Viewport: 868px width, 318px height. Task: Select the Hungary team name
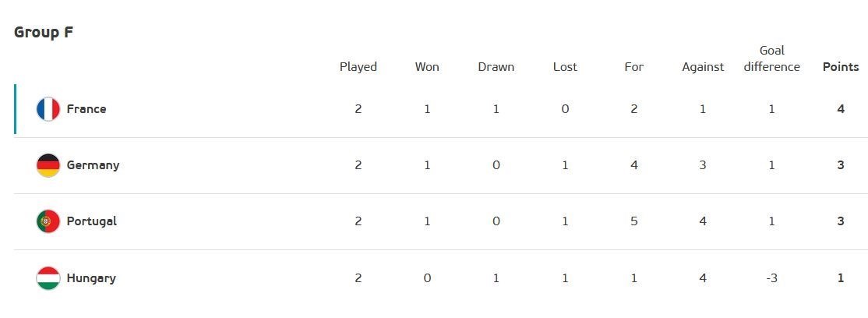(91, 278)
